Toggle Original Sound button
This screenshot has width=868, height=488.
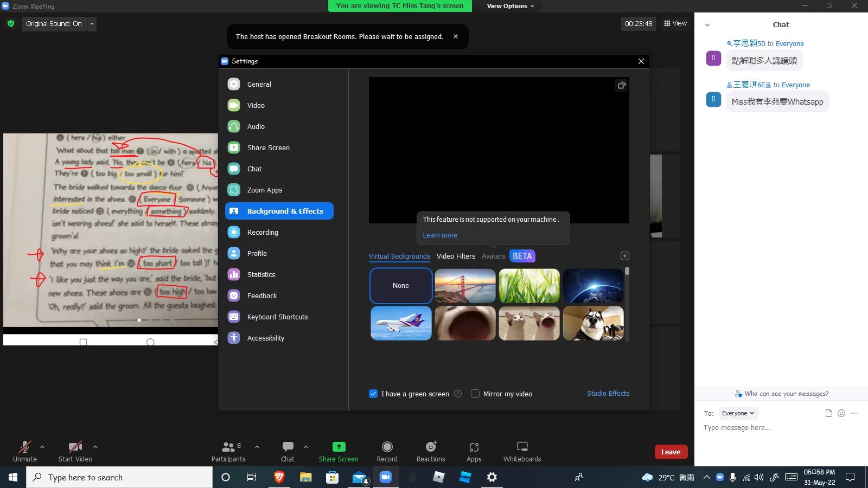point(54,24)
